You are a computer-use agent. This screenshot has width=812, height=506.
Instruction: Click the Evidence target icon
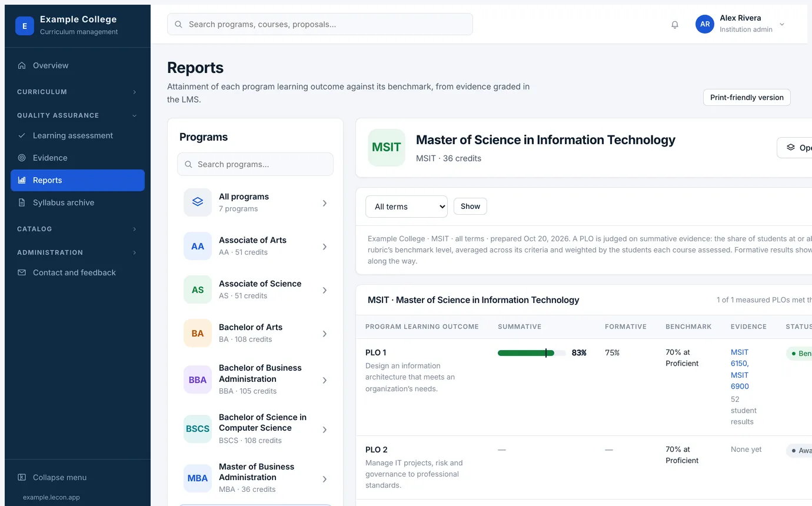point(22,158)
